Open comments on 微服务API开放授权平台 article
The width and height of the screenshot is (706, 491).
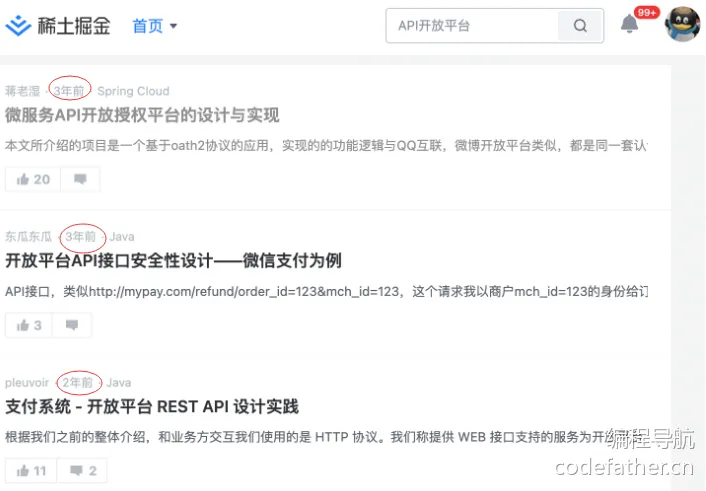[80, 179]
